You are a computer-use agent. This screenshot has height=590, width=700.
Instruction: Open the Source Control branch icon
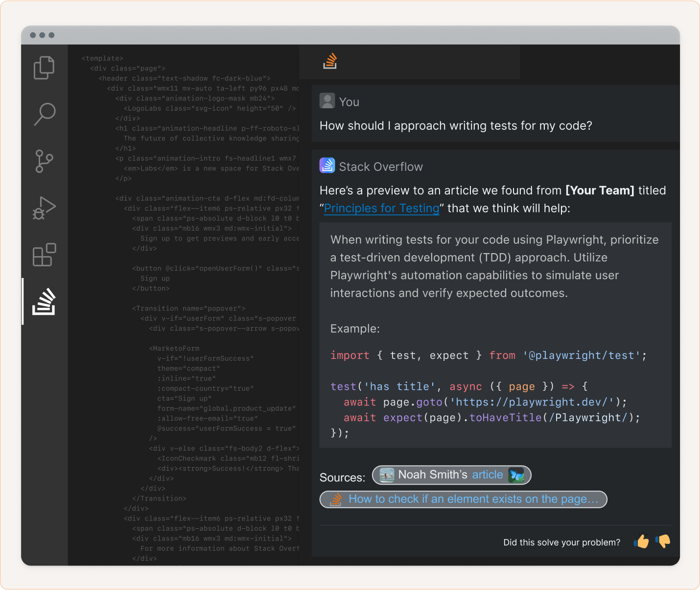click(44, 161)
